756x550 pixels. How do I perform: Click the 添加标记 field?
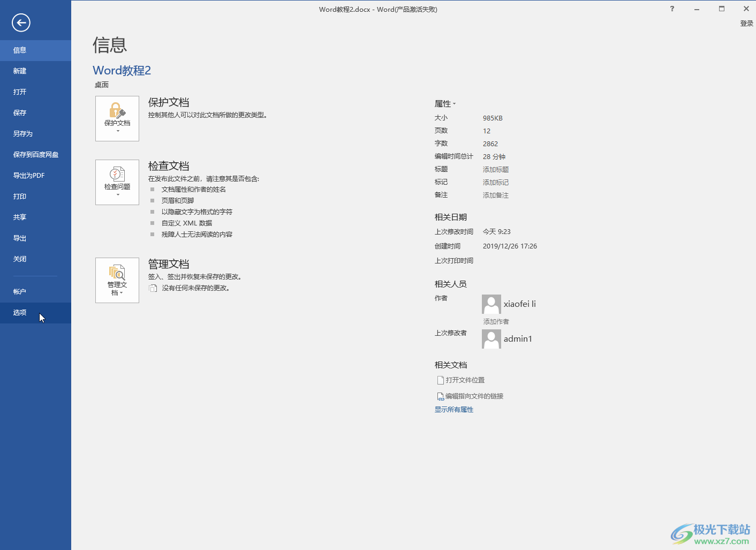(496, 183)
